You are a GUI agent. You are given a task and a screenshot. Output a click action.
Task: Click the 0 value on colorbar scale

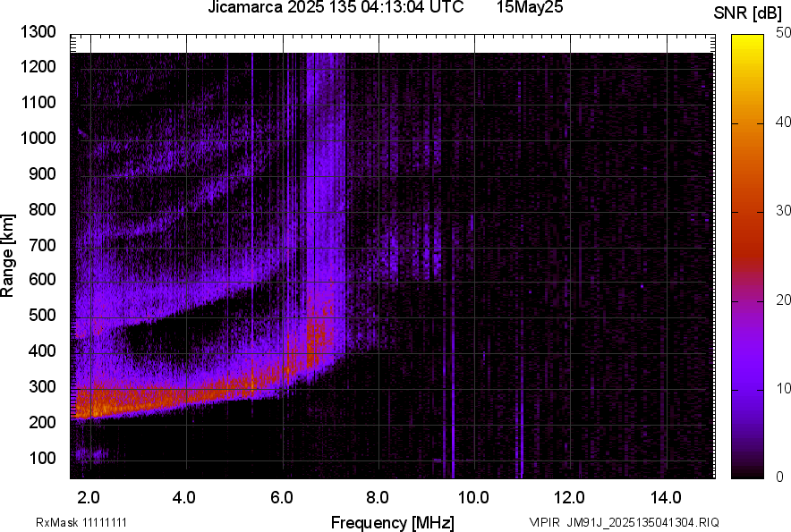[x=780, y=477]
